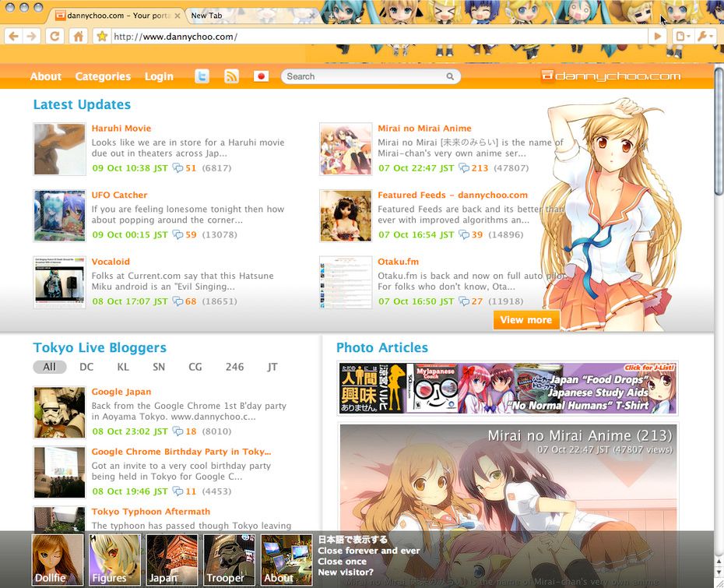The width and height of the screenshot is (724, 588).
Task: Bookmark this page with the star icon
Action: point(101,37)
